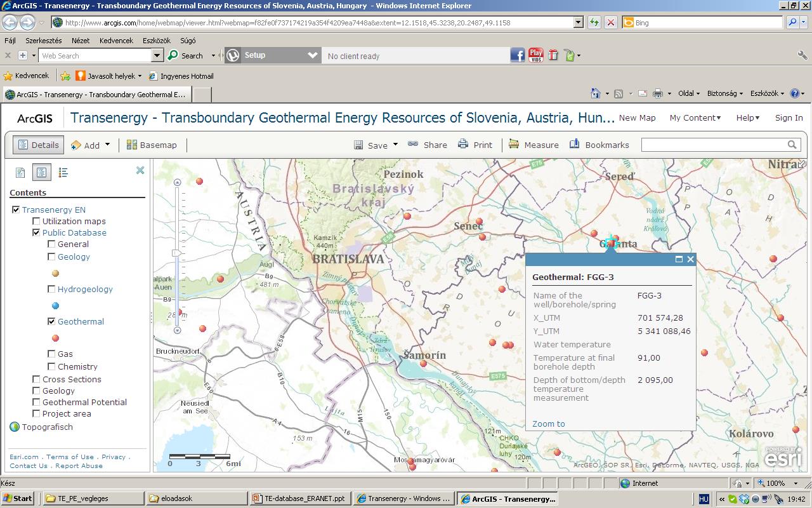Open the address bar history dropdown
This screenshot has height=508, width=812.
[x=578, y=22]
